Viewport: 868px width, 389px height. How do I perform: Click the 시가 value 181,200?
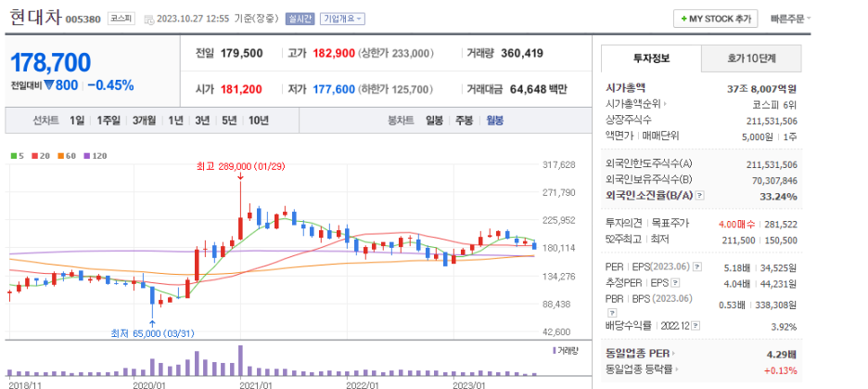point(241,88)
